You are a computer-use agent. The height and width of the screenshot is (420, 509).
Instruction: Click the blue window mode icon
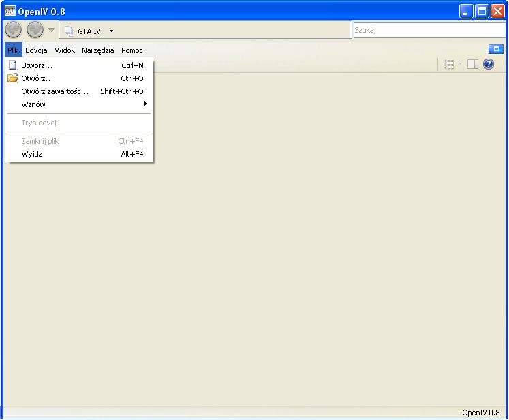click(x=496, y=49)
